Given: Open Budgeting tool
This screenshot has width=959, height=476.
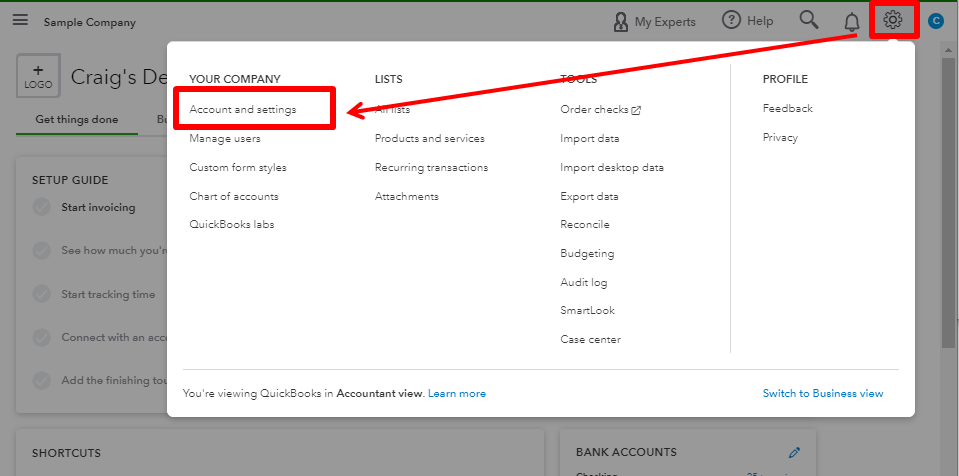Looking at the screenshot, I should (587, 253).
